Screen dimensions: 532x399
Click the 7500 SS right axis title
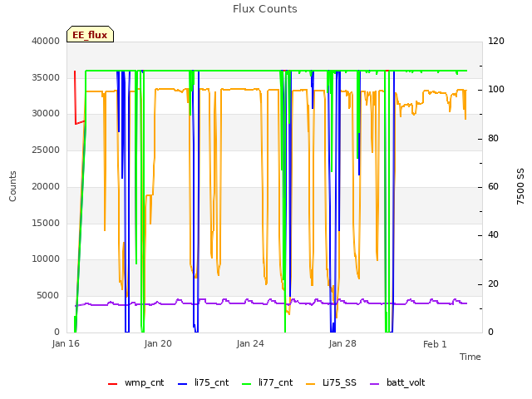(x=520, y=186)
